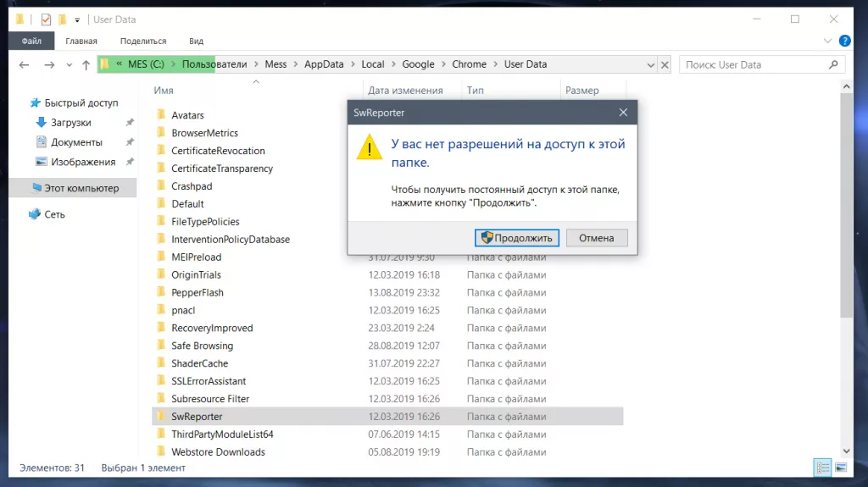Select the Crashpad folder icon
Viewport: 868px width, 487px height.
(161, 185)
